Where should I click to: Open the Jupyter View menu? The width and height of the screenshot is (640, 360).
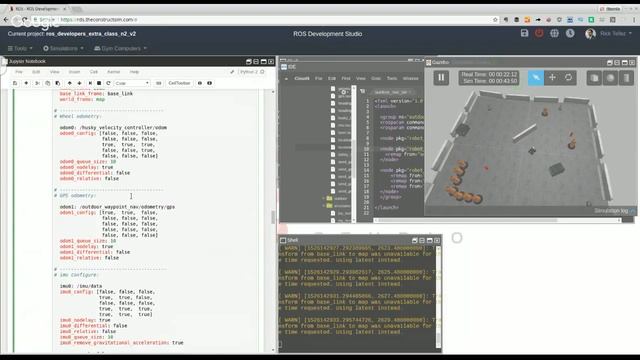click(54, 72)
